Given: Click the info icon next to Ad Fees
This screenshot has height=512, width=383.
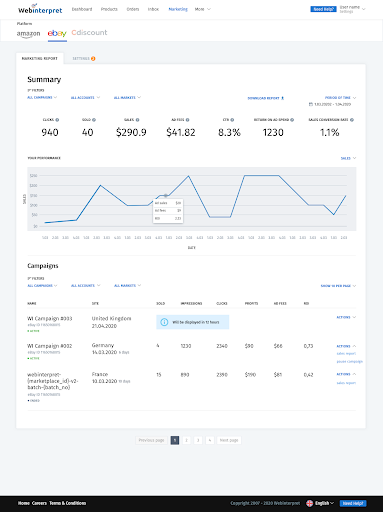Looking at the screenshot, I should point(188,120).
